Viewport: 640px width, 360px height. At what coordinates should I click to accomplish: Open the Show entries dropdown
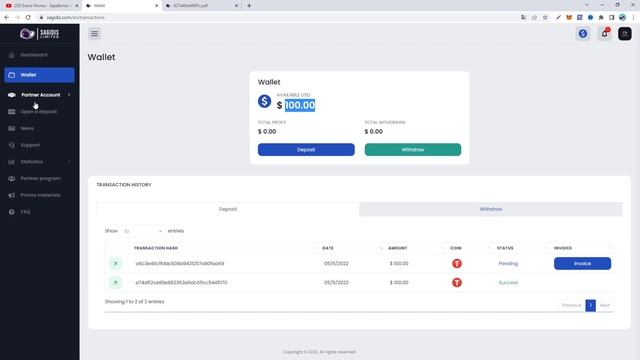142,231
